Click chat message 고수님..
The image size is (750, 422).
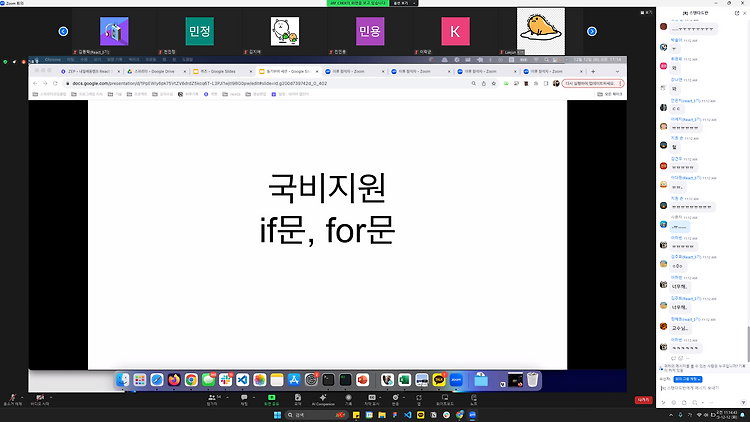[679, 328]
